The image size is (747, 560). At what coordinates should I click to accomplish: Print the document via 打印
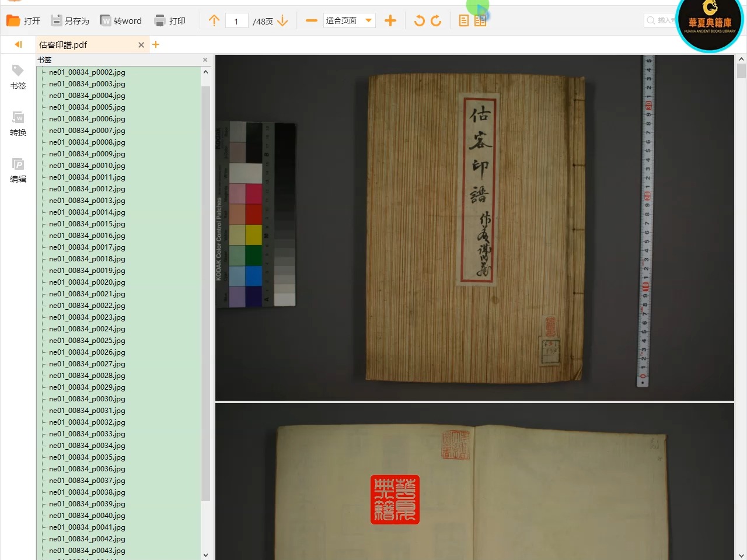point(170,21)
